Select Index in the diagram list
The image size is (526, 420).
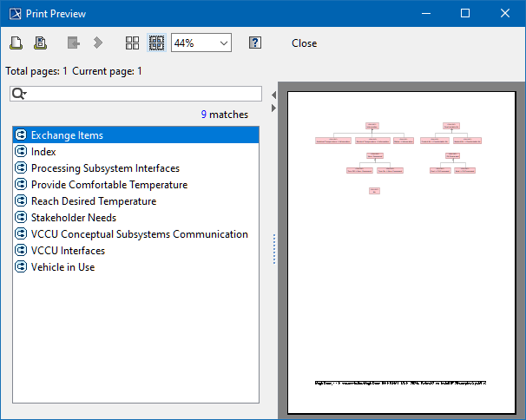[43, 152]
